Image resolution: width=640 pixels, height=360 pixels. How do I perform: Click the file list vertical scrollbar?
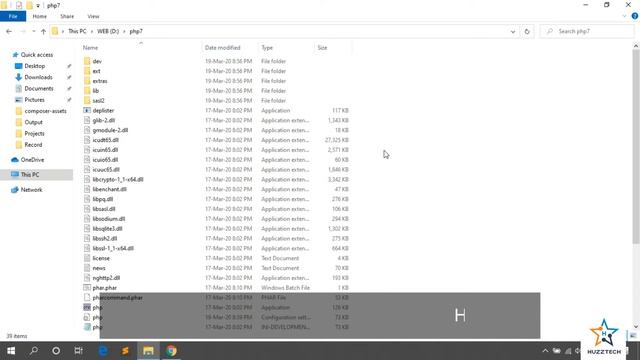coord(636,147)
